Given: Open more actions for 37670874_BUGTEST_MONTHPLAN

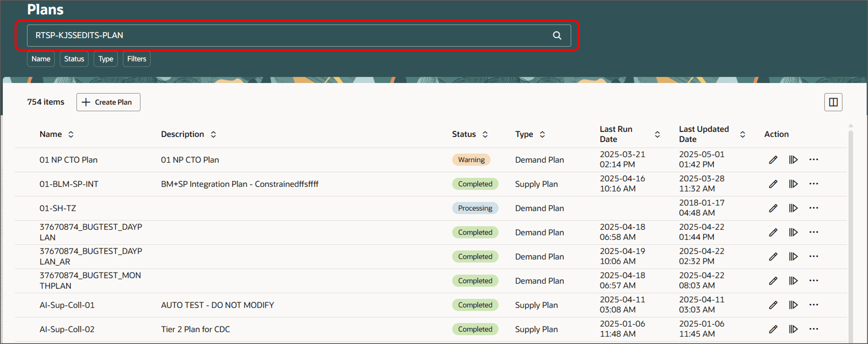Looking at the screenshot, I should click(813, 281).
